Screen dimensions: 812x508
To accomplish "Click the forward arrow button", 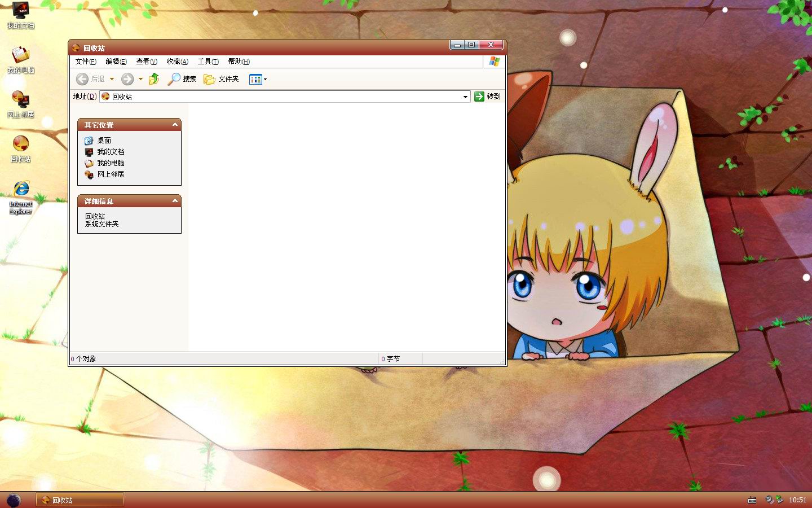I will point(127,79).
